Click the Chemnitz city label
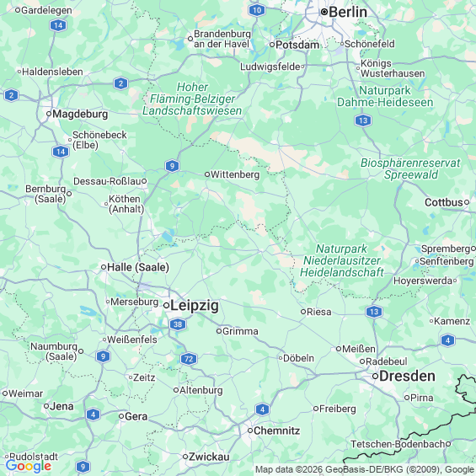 (277, 431)
